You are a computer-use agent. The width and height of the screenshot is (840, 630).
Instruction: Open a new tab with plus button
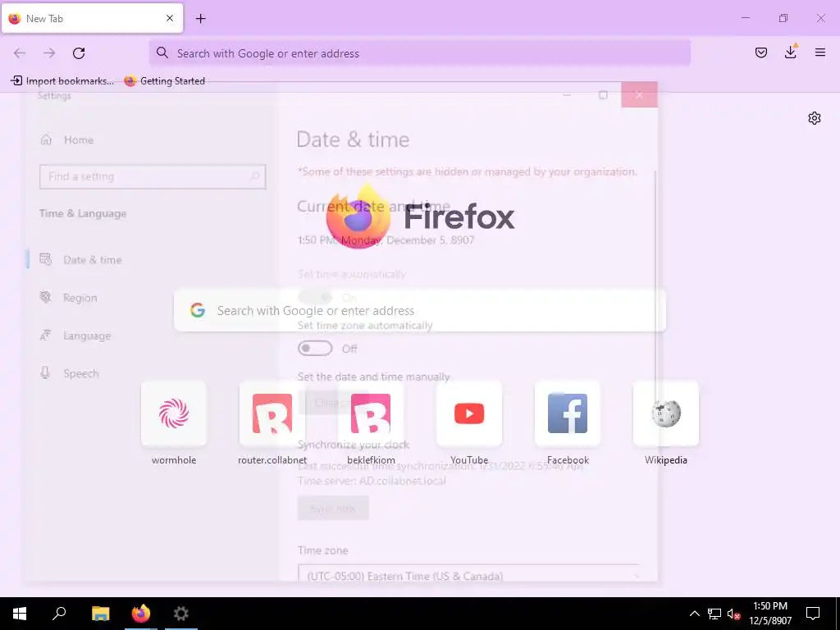200,18
